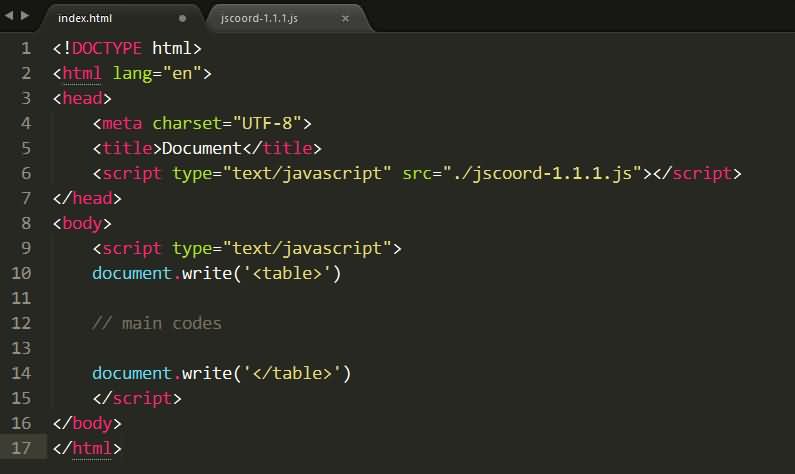Go to next tab with right arrow

tap(25, 16)
